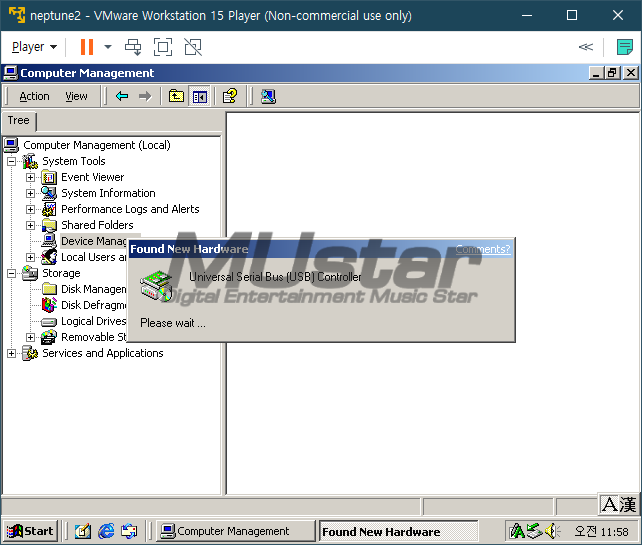Click the Device Manager icon

point(49,241)
